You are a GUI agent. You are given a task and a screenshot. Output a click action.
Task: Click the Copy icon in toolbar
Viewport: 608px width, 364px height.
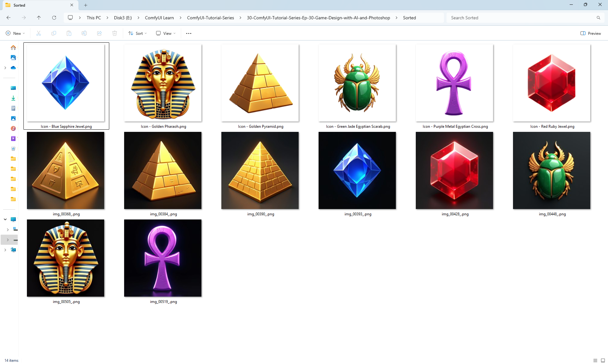[54, 33]
